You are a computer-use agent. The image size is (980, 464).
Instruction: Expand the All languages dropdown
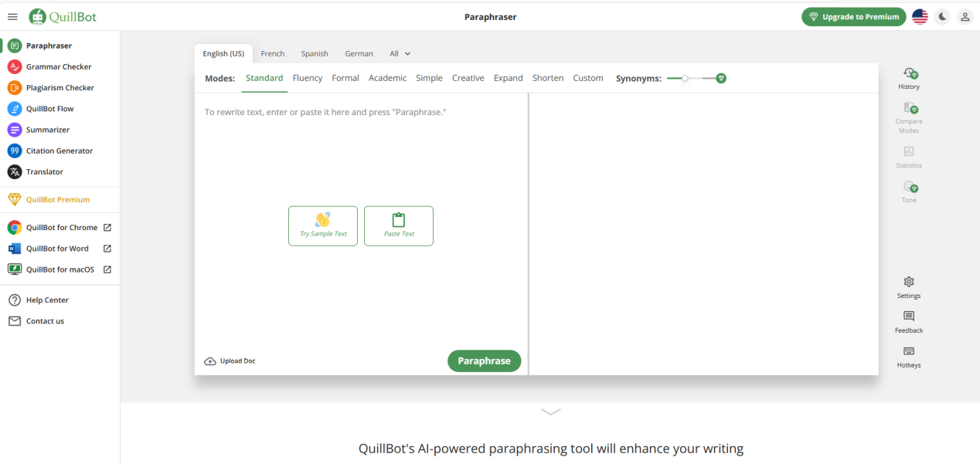[400, 54]
